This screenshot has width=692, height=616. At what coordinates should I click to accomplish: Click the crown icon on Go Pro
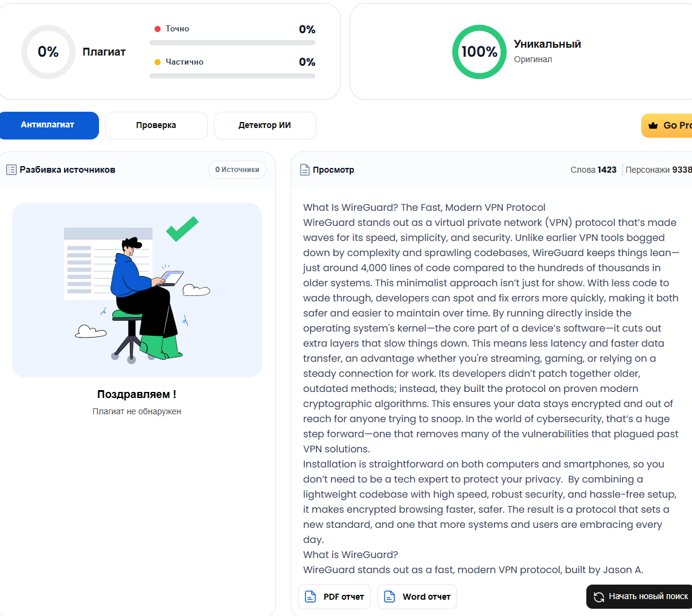[653, 126]
